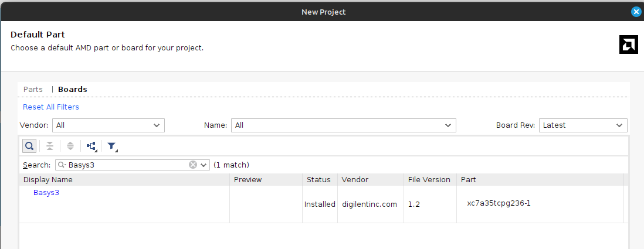Open the Vendor dropdown
The image size is (644, 249).
point(109,125)
